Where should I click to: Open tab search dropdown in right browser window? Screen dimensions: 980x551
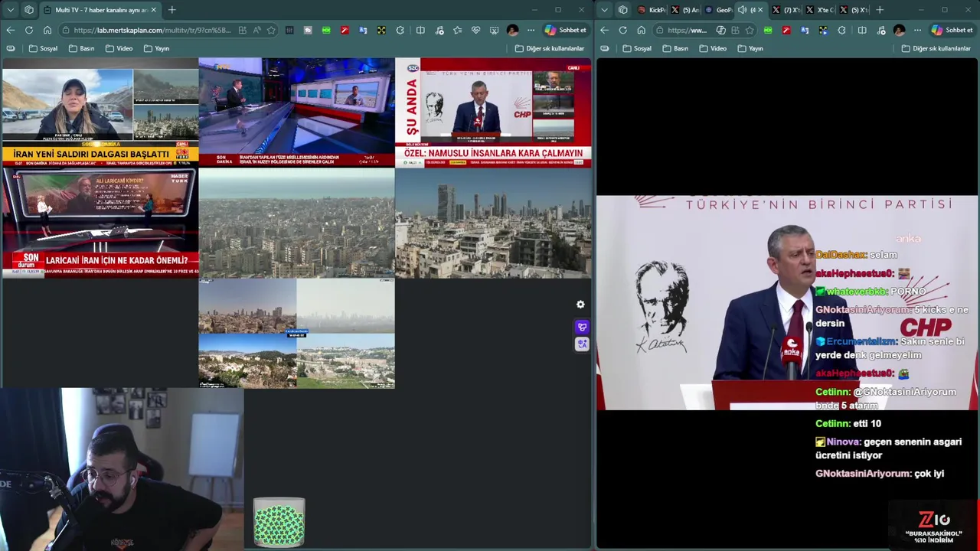[605, 10]
